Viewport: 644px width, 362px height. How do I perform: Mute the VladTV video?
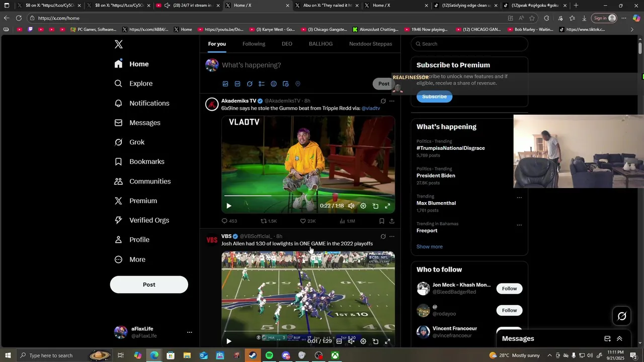point(351,206)
